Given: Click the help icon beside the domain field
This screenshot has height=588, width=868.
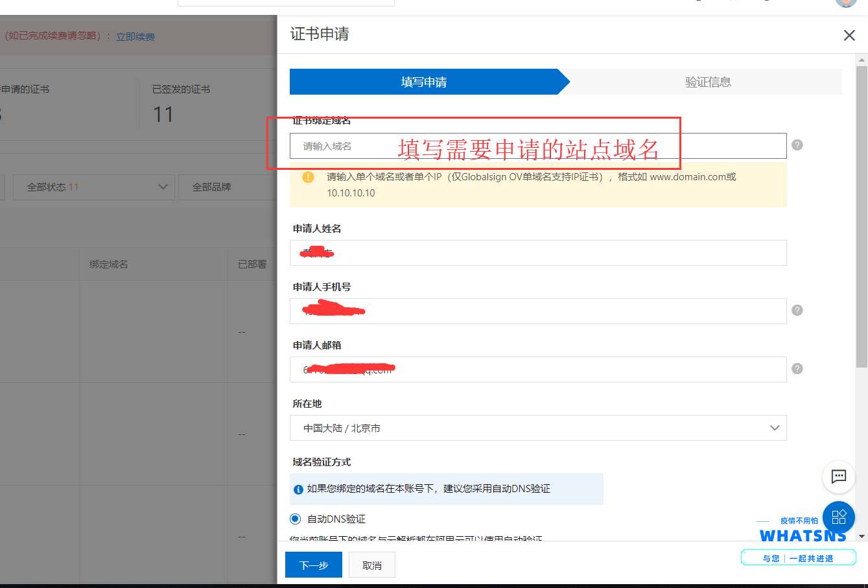Looking at the screenshot, I should point(797,145).
